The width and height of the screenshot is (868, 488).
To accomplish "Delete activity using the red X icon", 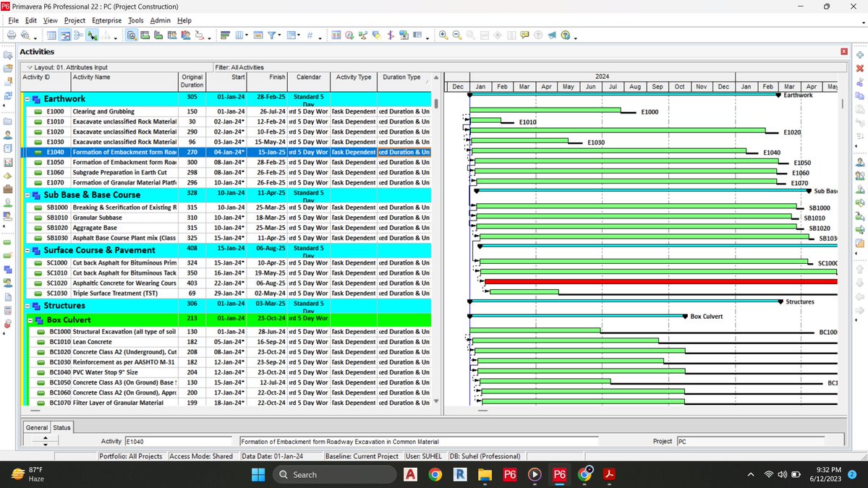I will click(x=860, y=68).
